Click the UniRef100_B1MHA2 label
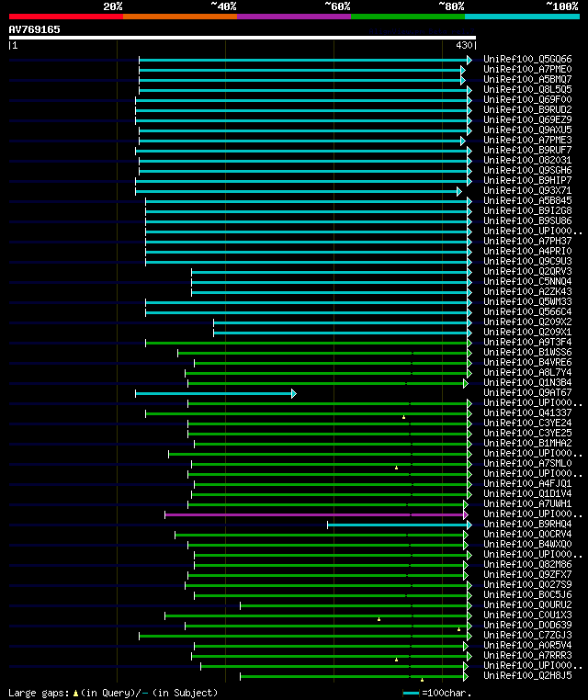 coord(527,444)
